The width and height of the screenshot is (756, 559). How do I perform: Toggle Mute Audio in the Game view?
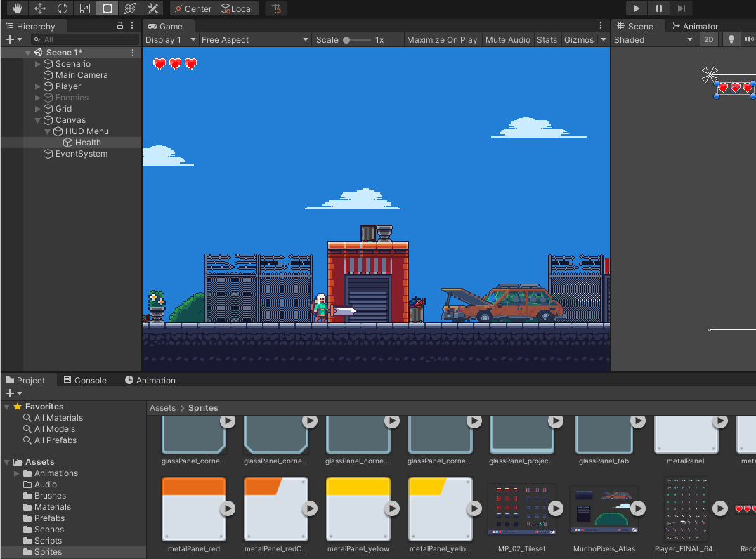507,39
